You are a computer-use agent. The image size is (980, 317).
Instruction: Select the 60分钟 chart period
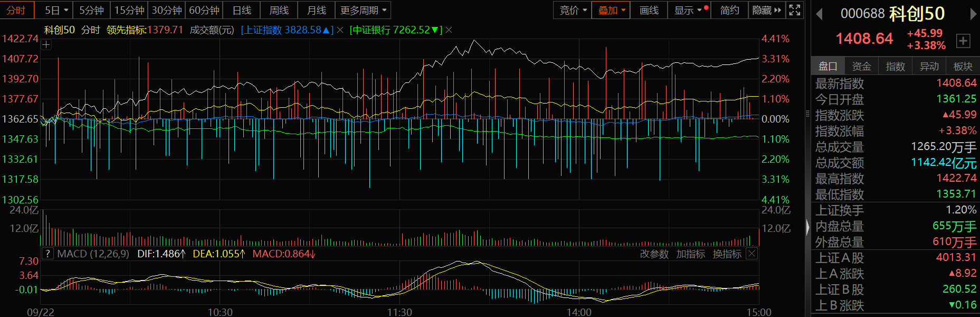[x=204, y=10]
